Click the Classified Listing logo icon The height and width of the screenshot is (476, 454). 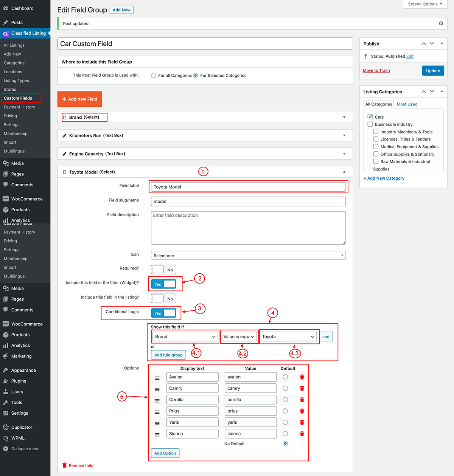coord(6,33)
